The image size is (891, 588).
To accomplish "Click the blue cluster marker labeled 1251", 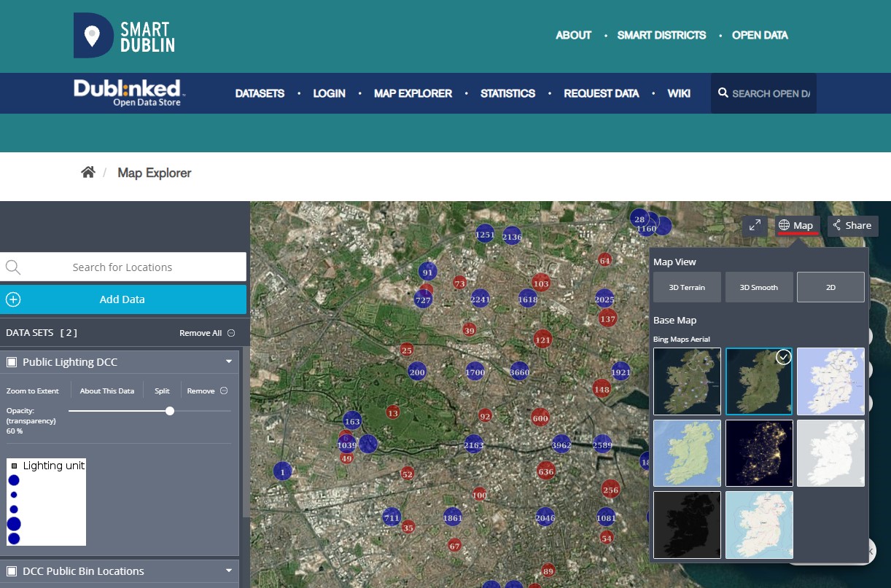I will (485, 235).
